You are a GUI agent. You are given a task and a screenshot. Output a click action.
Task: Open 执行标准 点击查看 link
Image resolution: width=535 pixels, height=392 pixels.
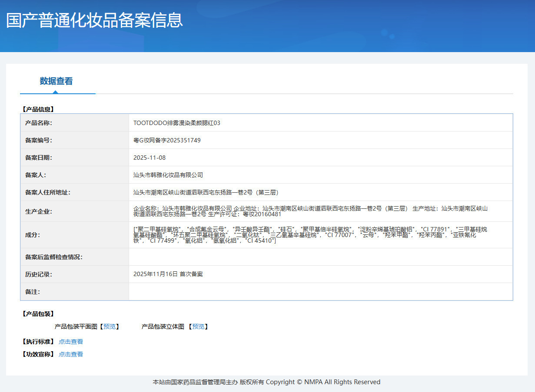[71, 342]
